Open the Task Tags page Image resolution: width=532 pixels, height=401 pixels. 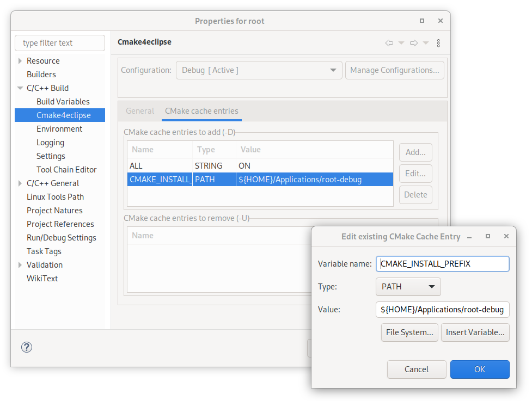point(44,251)
